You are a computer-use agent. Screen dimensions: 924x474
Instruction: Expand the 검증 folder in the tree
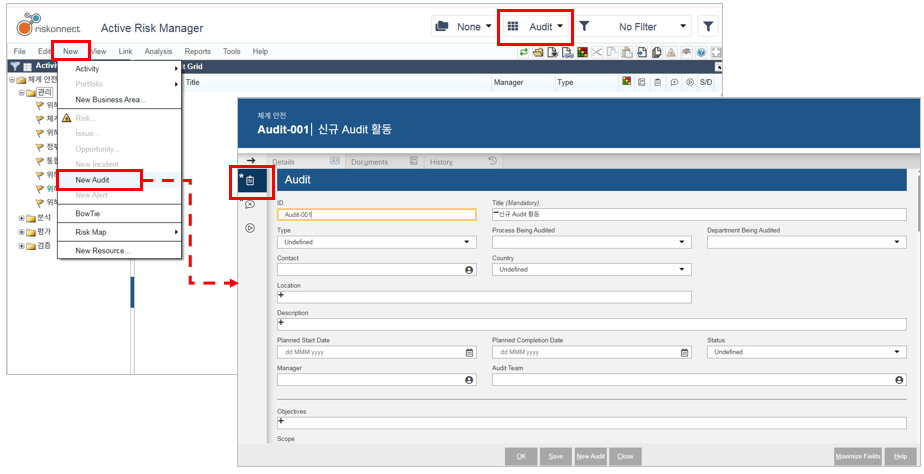pyautogui.click(x=22, y=246)
